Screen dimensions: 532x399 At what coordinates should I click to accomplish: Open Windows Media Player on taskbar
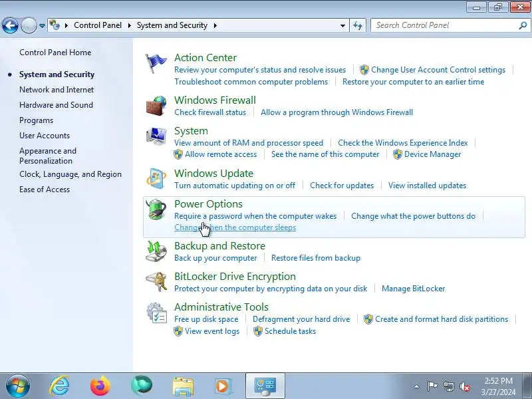coord(224,386)
